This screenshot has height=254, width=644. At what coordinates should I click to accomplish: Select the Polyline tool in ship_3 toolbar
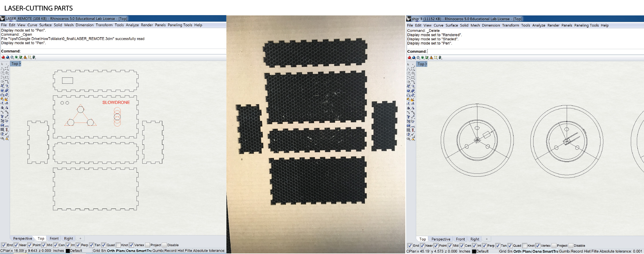tap(408, 69)
